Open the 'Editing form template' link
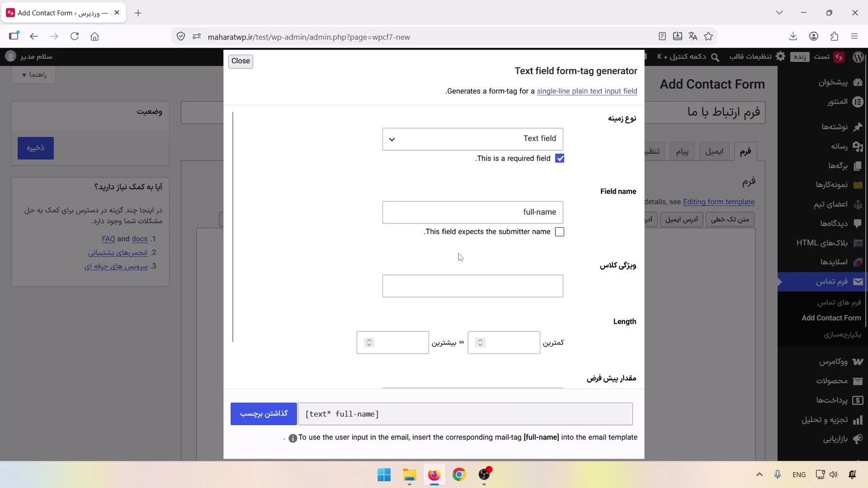 click(x=719, y=202)
